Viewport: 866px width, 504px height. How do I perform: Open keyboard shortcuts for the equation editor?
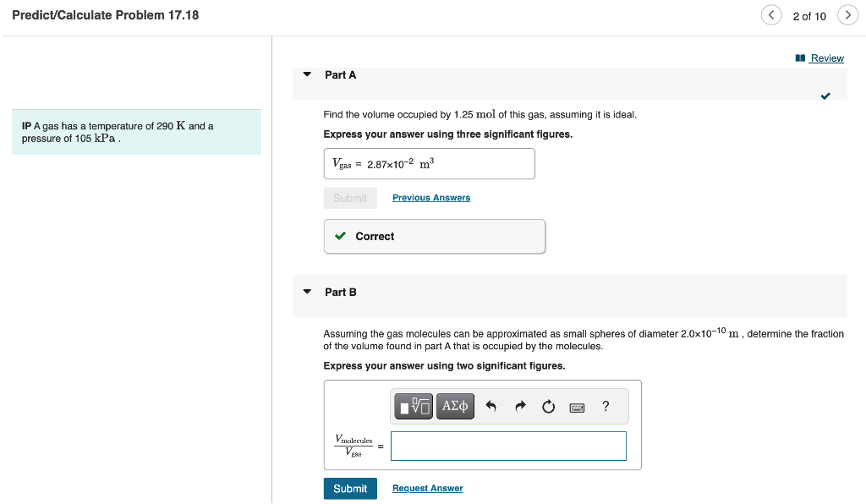coord(577,406)
